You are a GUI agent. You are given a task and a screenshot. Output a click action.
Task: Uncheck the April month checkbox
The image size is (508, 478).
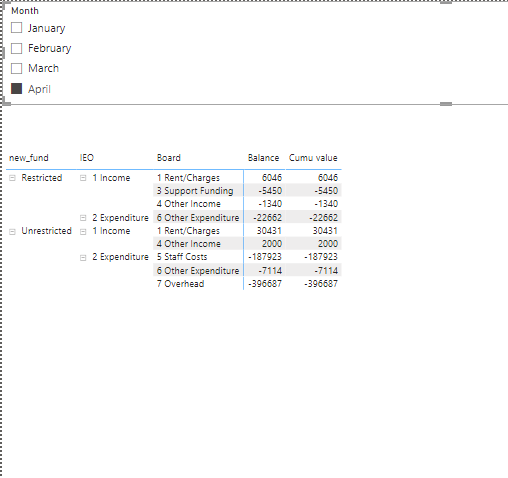coord(16,89)
